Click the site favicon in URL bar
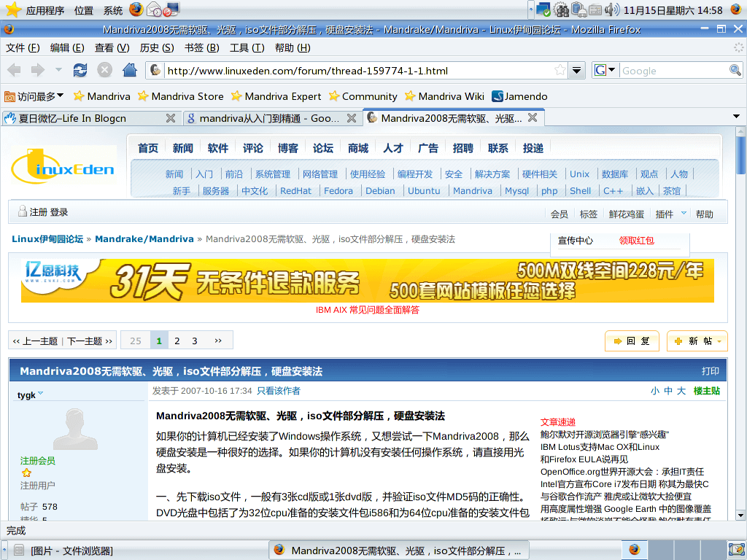The width and height of the screenshot is (747, 560). 155,71
